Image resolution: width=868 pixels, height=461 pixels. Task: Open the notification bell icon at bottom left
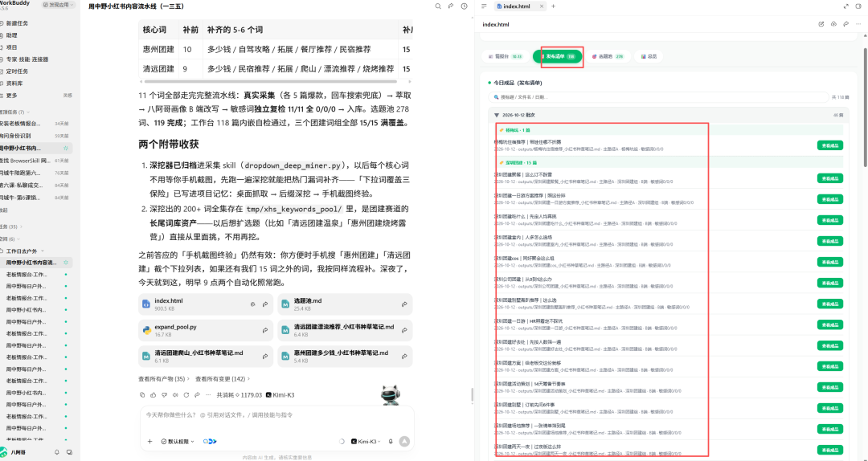point(56,452)
